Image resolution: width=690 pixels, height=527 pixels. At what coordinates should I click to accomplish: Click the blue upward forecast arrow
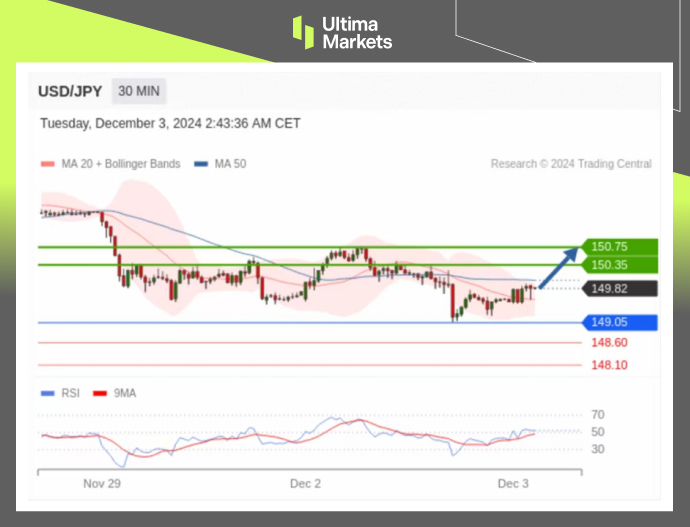pos(558,270)
